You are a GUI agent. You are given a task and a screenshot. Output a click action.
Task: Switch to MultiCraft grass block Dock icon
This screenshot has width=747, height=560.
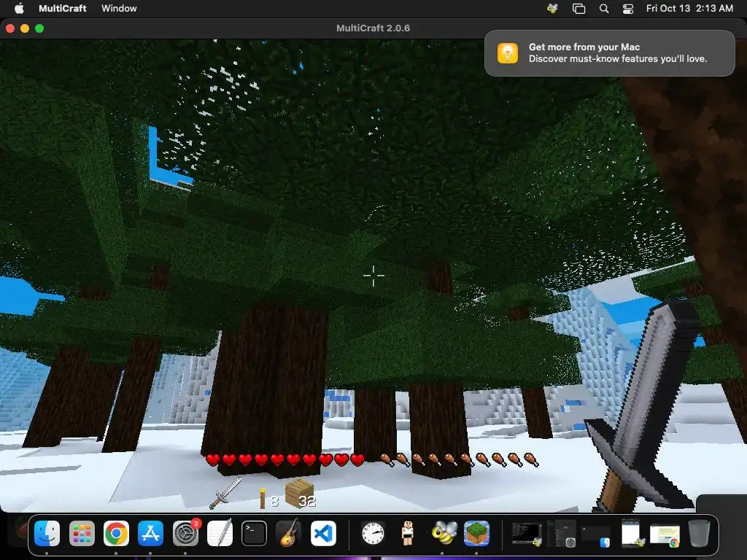click(476, 533)
